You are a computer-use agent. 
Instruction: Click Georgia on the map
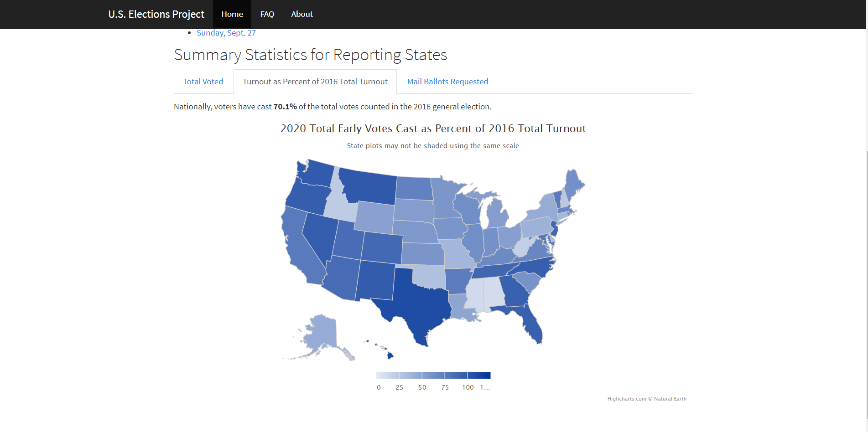(515, 291)
